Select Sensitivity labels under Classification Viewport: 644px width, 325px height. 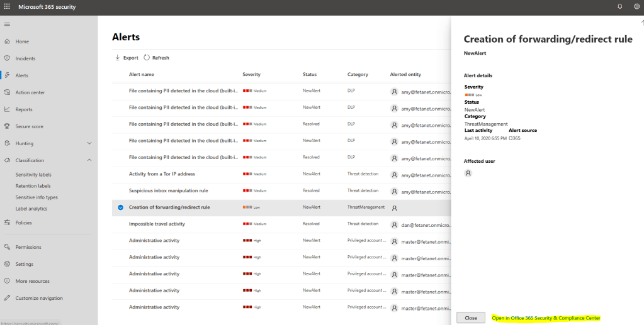point(33,175)
